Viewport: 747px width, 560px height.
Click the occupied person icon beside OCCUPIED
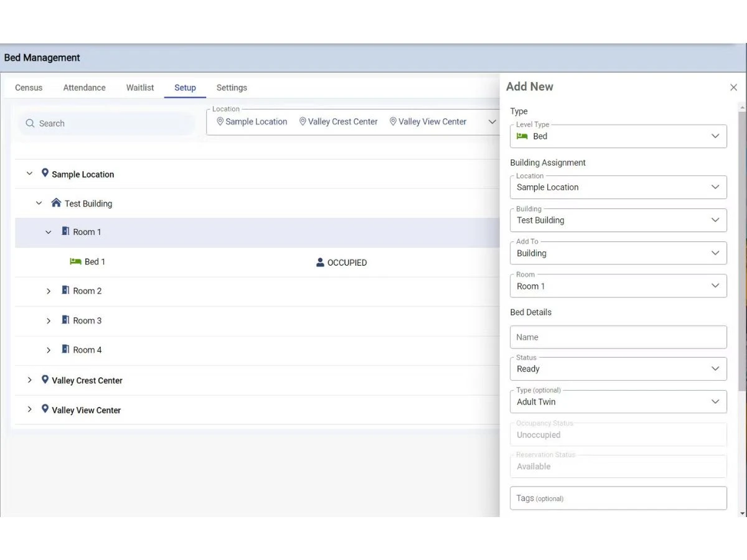(x=321, y=263)
